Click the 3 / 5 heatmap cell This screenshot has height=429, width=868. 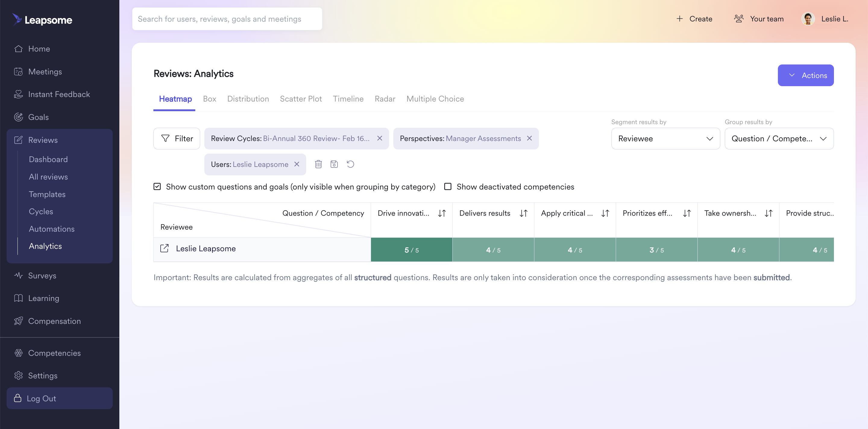(656, 250)
